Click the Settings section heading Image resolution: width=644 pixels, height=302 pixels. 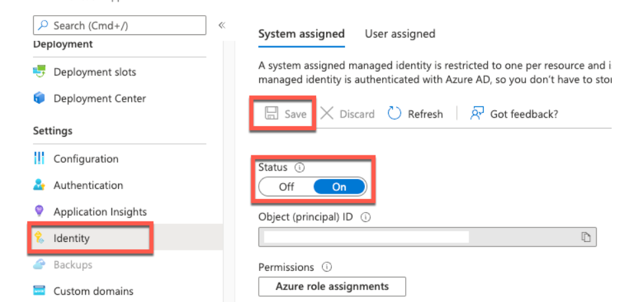(x=53, y=131)
